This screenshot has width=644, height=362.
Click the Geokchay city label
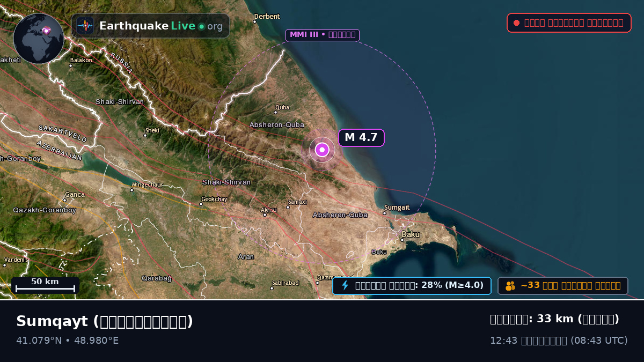click(x=214, y=200)
